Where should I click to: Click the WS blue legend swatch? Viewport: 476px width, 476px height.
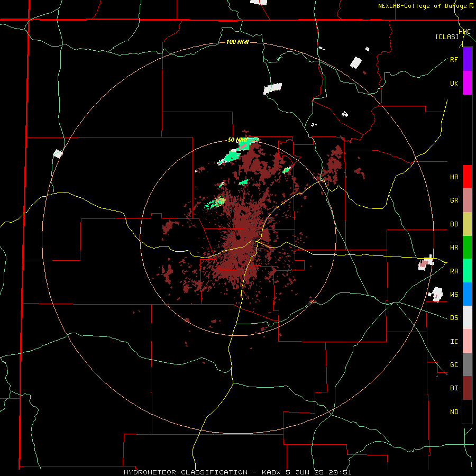(x=467, y=294)
